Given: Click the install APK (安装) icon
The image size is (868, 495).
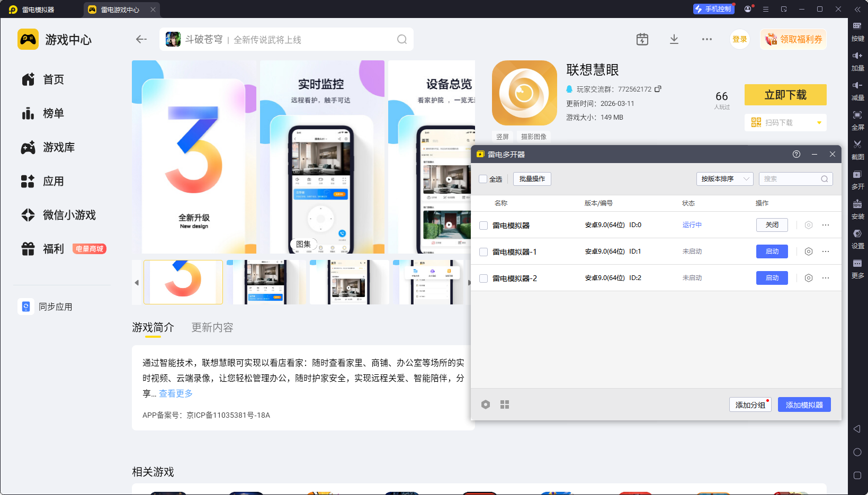Looking at the screenshot, I should coord(857,204).
